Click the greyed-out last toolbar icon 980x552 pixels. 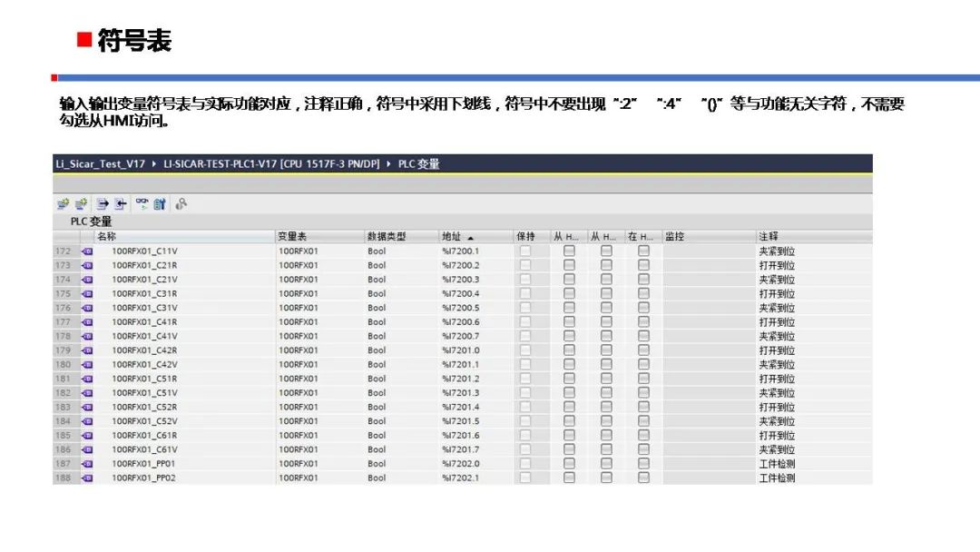[x=181, y=204]
